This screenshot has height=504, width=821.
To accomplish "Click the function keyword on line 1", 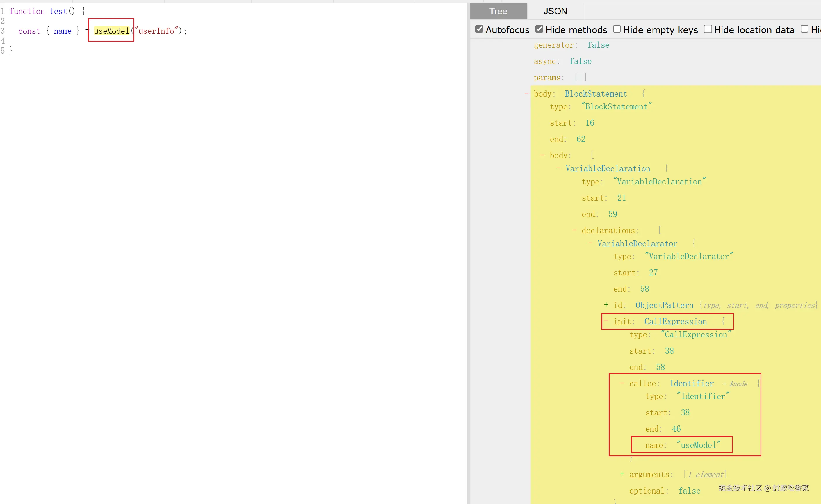I will click(27, 11).
